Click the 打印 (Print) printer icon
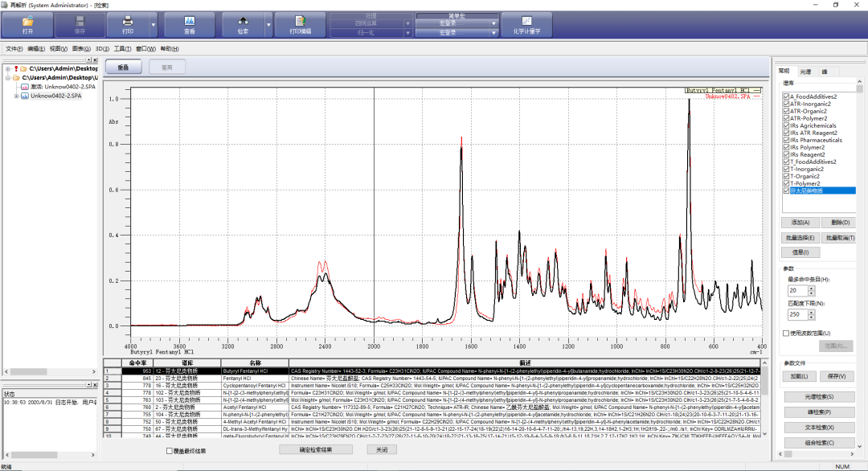The width and height of the screenshot is (868, 471). pyautogui.click(x=128, y=21)
